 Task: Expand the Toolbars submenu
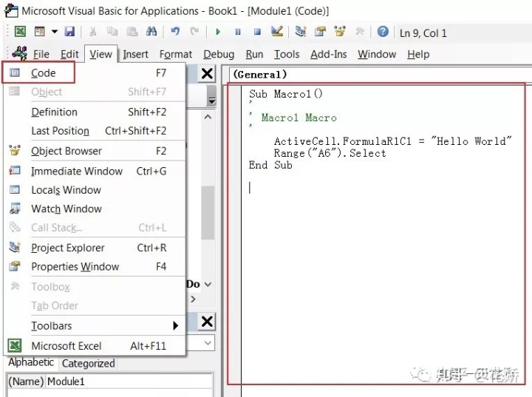click(x=95, y=326)
